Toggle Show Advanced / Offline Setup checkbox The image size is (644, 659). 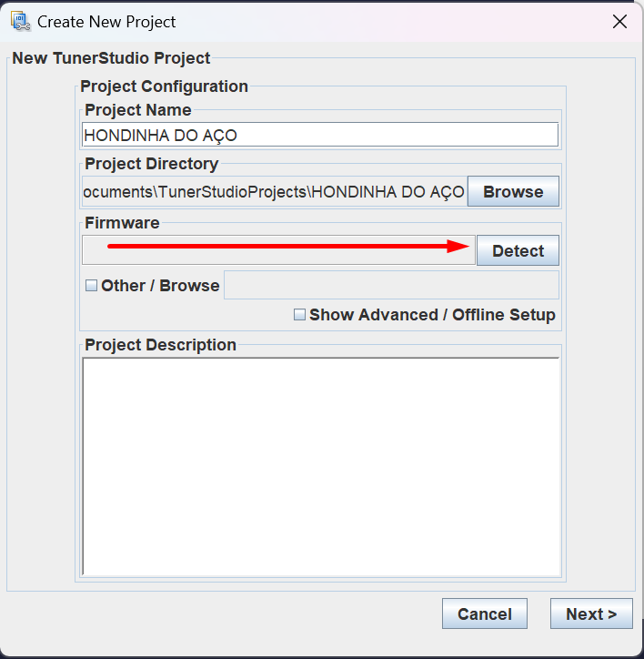(299, 315)
